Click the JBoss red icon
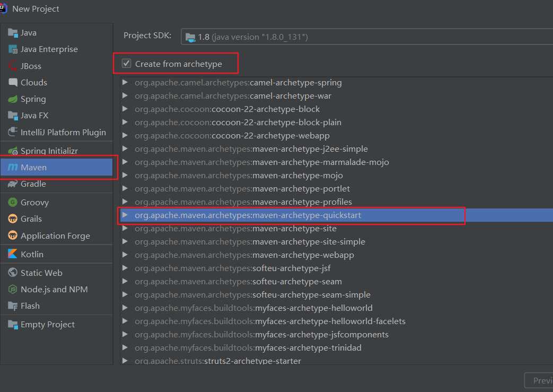 pos(13,66)
